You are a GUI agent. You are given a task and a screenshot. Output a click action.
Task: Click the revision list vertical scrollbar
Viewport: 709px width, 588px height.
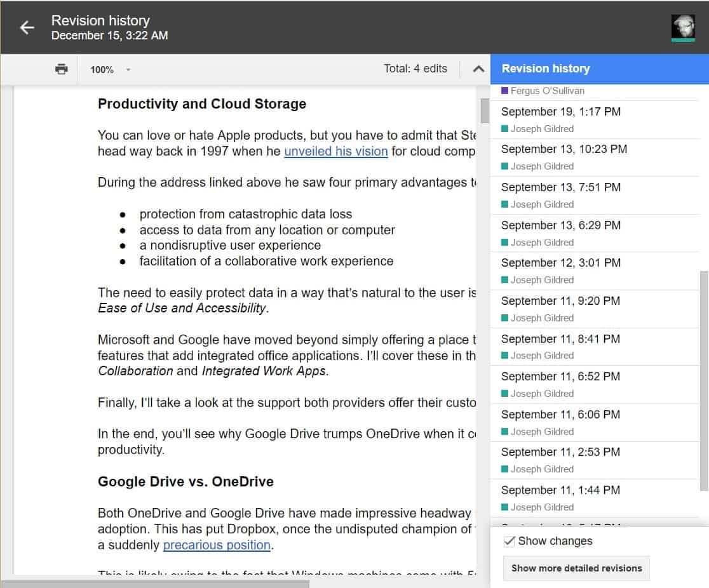coord(704,380)
